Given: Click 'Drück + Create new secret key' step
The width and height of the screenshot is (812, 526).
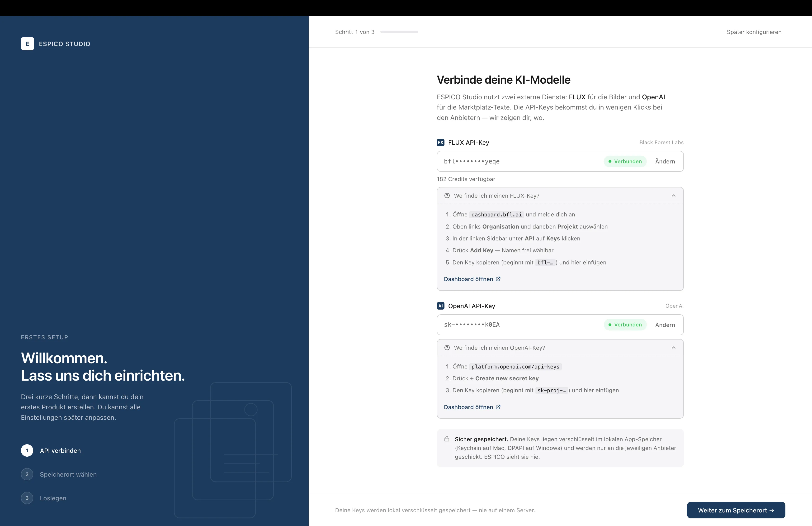Looking at the screenshot, I should 495,378.
